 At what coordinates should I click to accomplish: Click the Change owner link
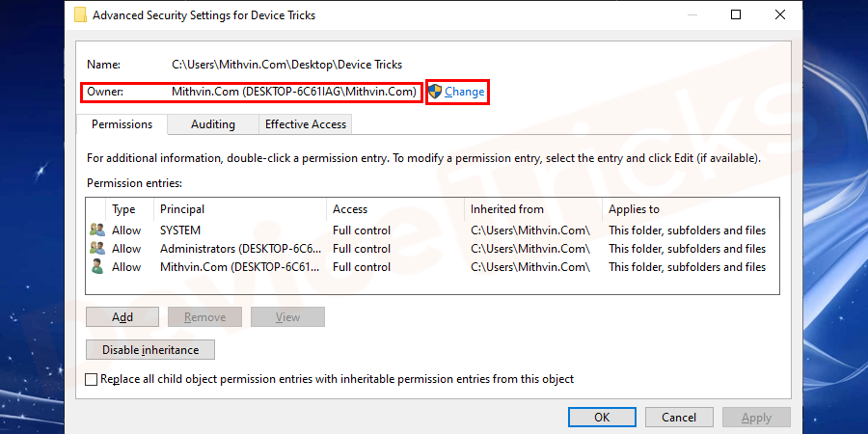[x=465, y=92]
